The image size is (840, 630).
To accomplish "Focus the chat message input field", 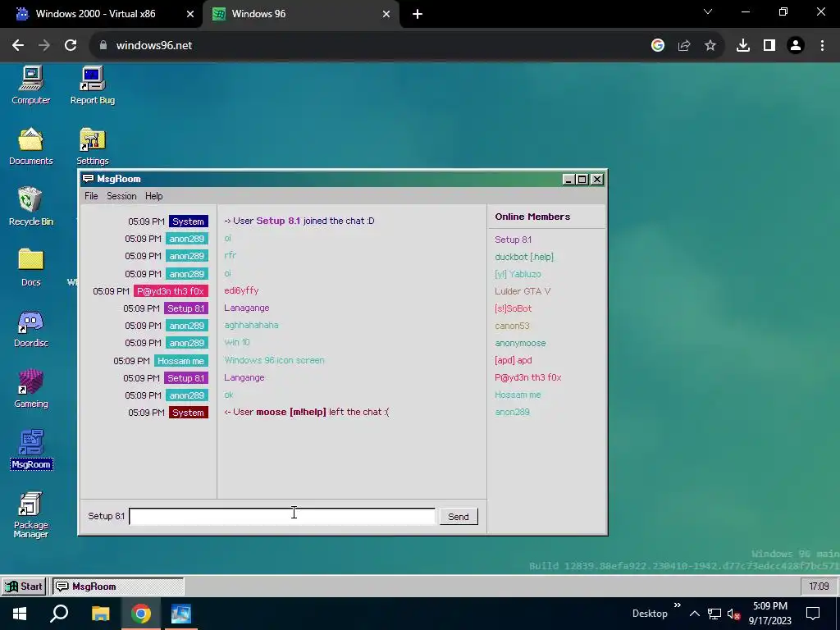I will click(x=282, y=517).
